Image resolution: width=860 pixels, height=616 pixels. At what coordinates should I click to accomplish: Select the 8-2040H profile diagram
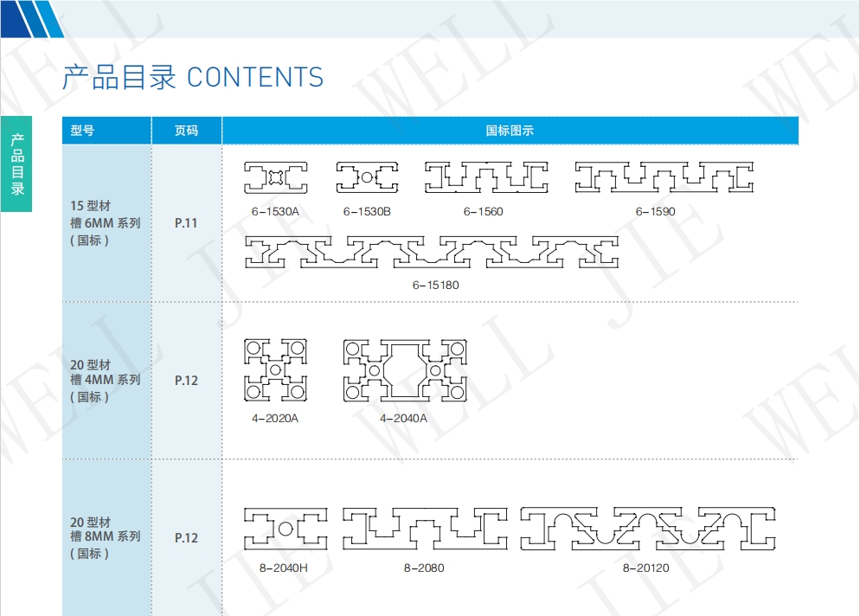(286, 529)
